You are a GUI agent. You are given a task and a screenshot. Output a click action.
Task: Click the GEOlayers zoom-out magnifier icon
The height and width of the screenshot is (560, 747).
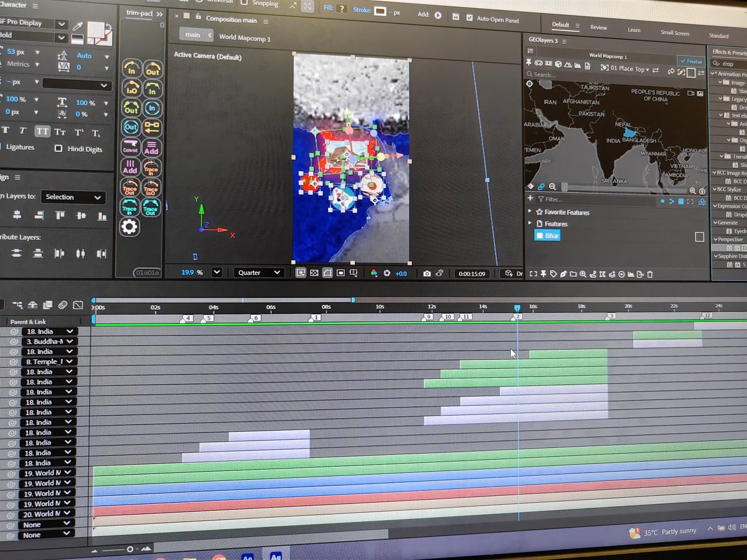[x=552, y=186]
